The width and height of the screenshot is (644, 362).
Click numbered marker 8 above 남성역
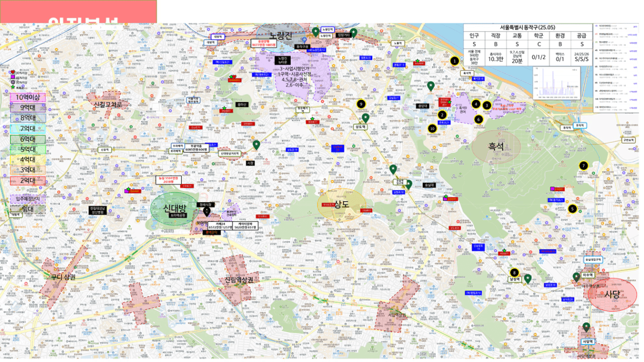514,273
